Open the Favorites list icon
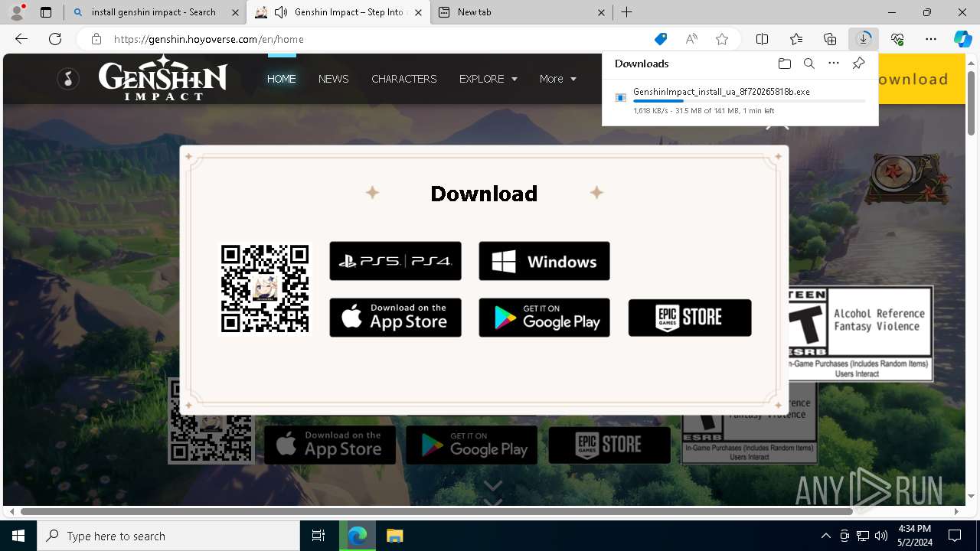The image size is (980, 551). pos(796,39)
